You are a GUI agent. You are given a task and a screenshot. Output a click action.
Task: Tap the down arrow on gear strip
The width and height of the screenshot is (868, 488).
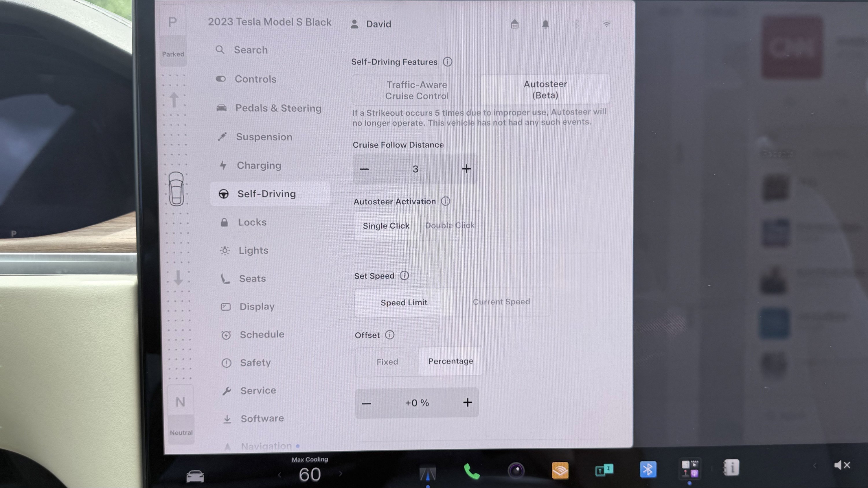178,277
